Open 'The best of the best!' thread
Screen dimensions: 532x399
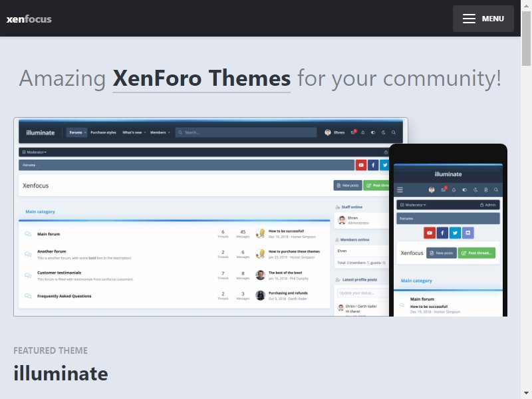[285, 273]
